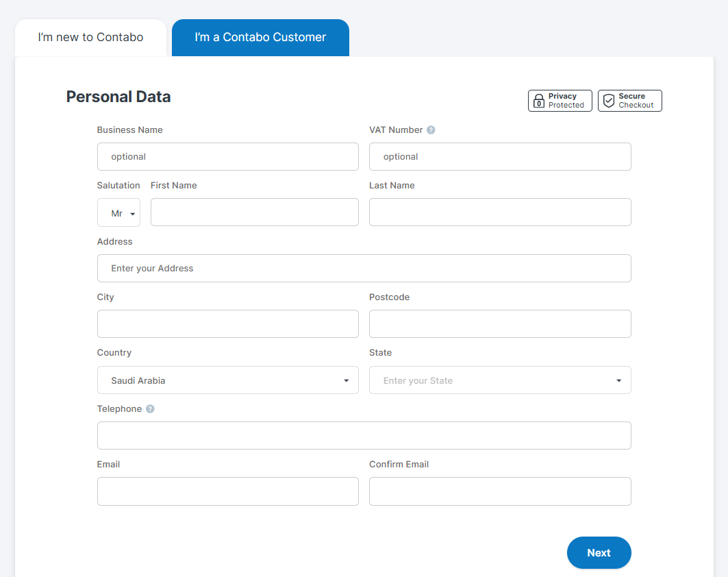Click the VAT Number help icon
The width and height of the screenshot is (728, 577).
point(431,130)
